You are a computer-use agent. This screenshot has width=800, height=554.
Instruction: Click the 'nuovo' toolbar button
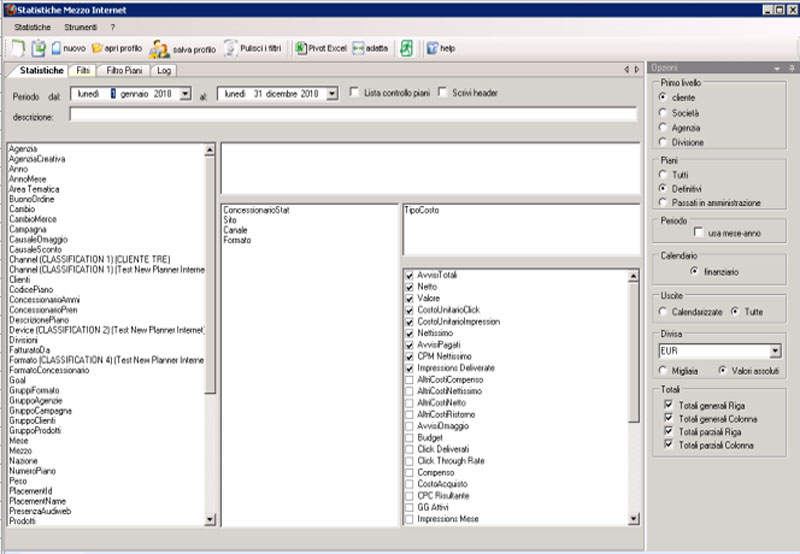[68, 47]
